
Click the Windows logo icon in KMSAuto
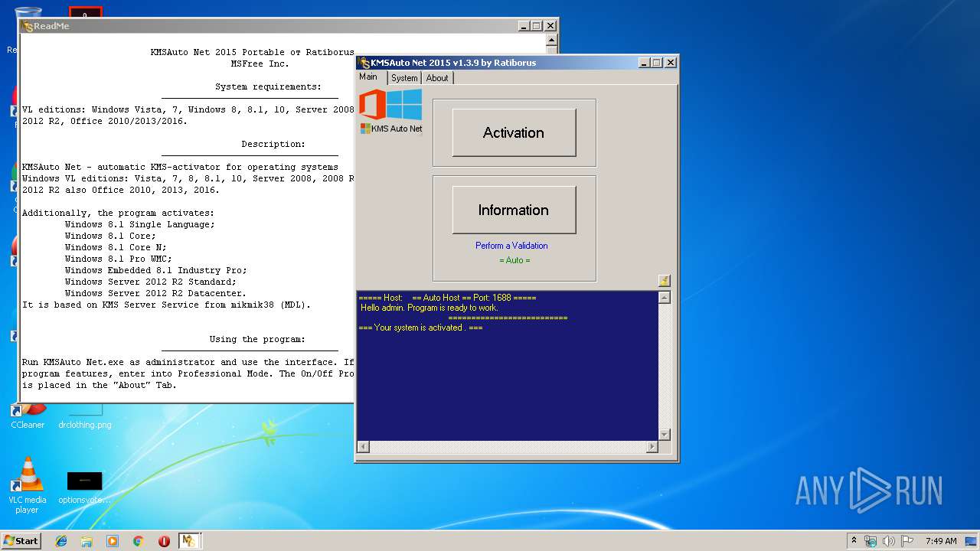pos(404,105)
